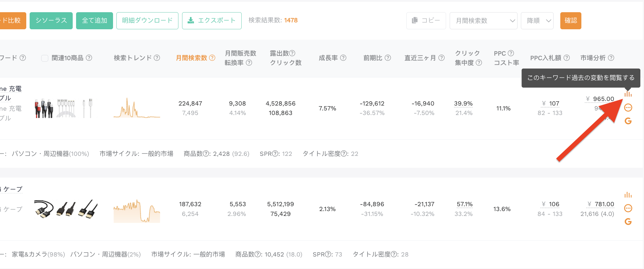Click the 全て追加 button

(94, 21)
